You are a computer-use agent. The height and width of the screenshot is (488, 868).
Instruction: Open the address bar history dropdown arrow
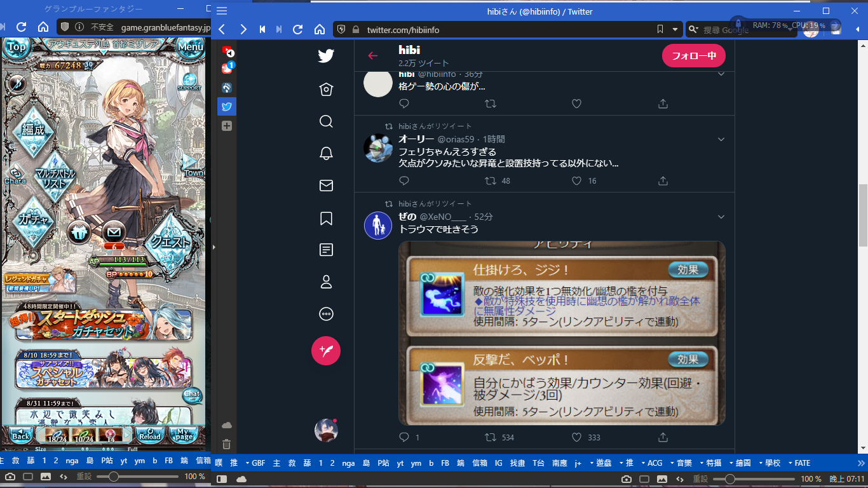(x=674, y=30)
